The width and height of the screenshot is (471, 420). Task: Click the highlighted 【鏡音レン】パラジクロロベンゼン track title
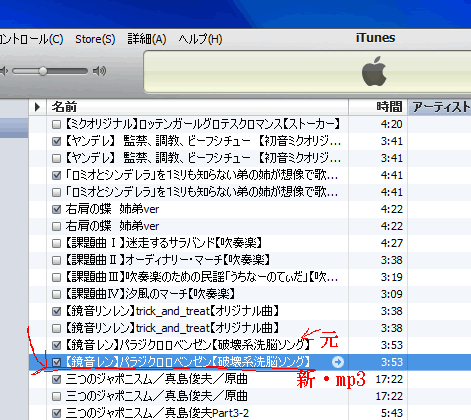pyautogui.click(x=187, y=362)
